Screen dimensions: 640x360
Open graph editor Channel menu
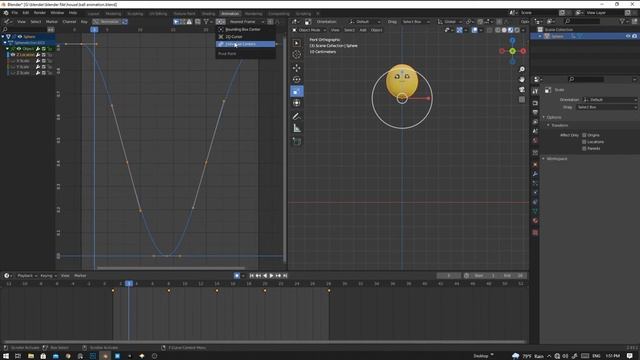(x=69, y=22)
